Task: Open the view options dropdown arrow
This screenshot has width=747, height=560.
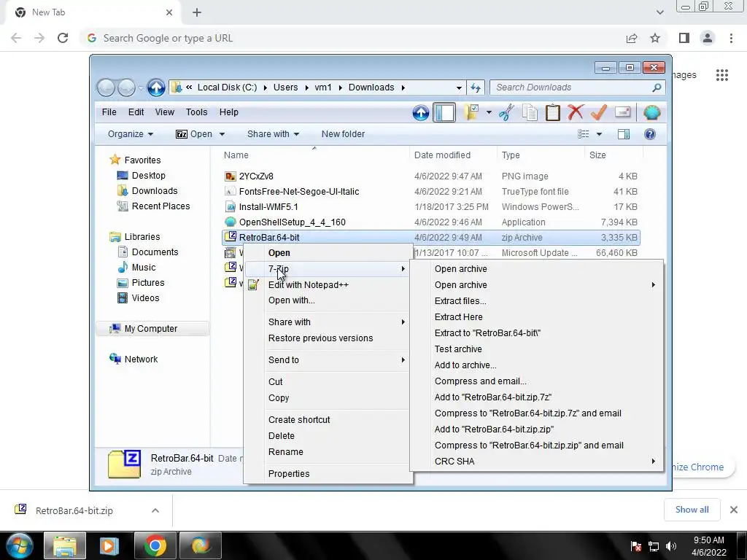Action: (x=600, y=134)
